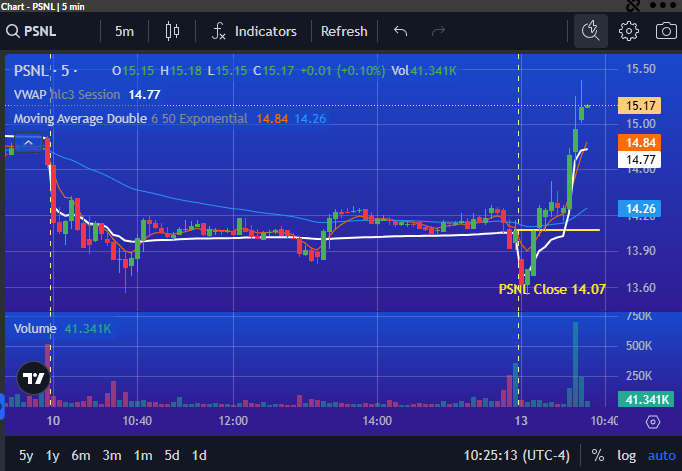Click the 15.17 current price label
Image resolution: width=682 pixels, height=471 pixels.
(639, 106)
